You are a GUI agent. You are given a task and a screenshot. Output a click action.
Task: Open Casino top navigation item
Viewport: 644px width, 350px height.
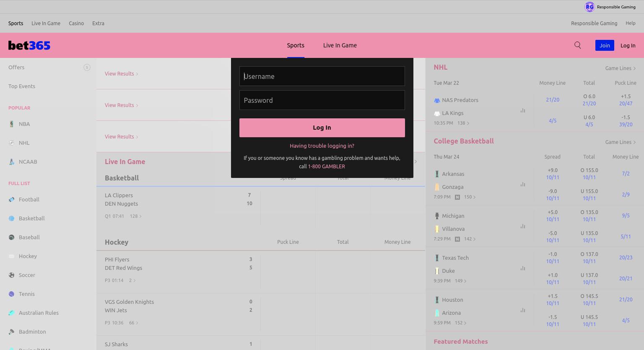pos(76,23)
